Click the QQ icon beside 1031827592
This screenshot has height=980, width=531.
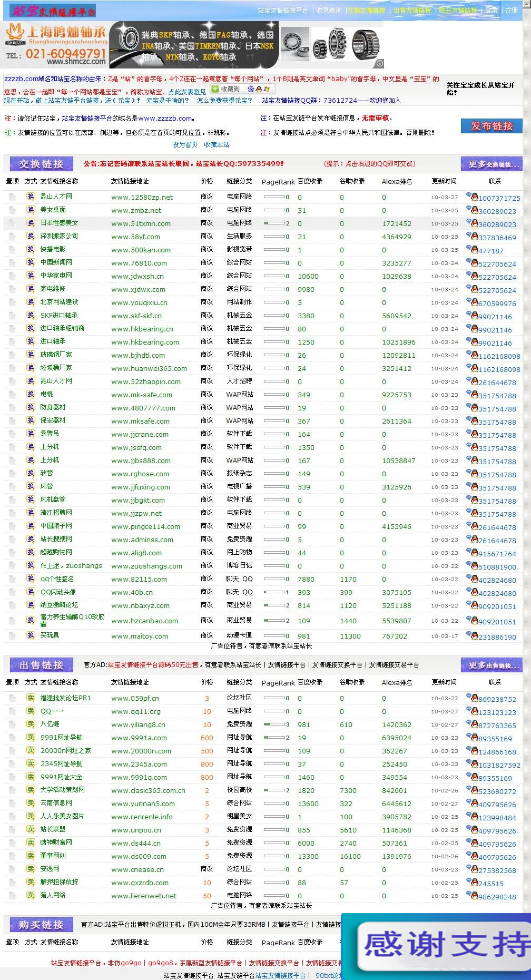tap(472, 763)
